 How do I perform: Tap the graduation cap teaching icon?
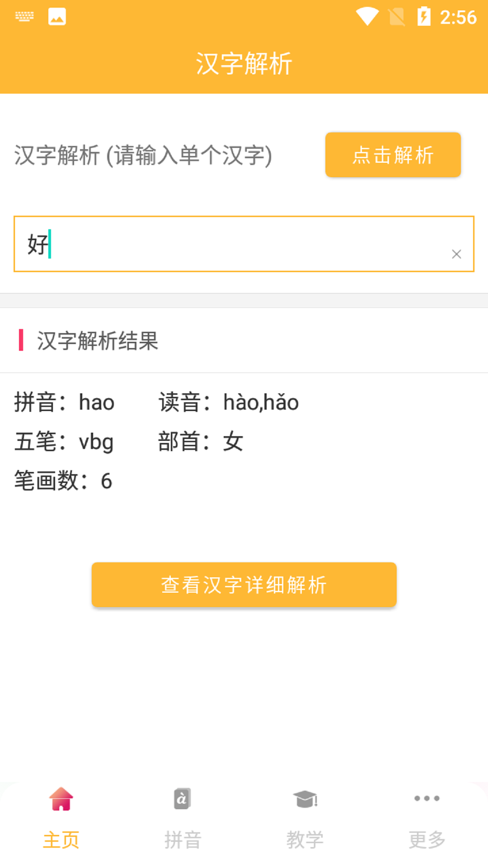pyautogui.click(x=305, y=798)
